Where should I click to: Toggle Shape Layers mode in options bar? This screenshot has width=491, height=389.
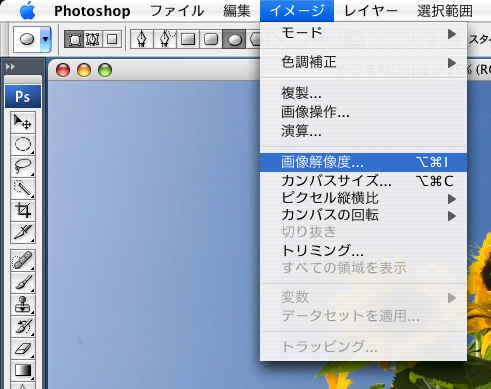click(x=74, y=39)
